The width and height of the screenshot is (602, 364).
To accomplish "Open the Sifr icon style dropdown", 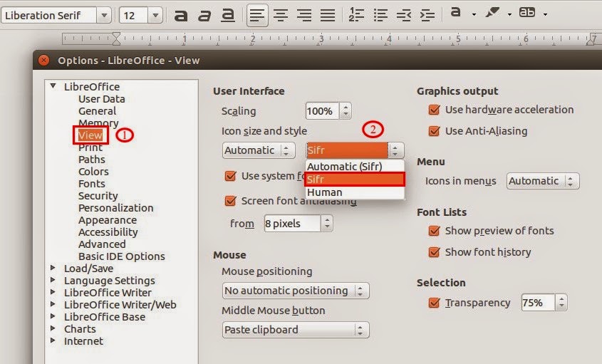I will point(355,150).
